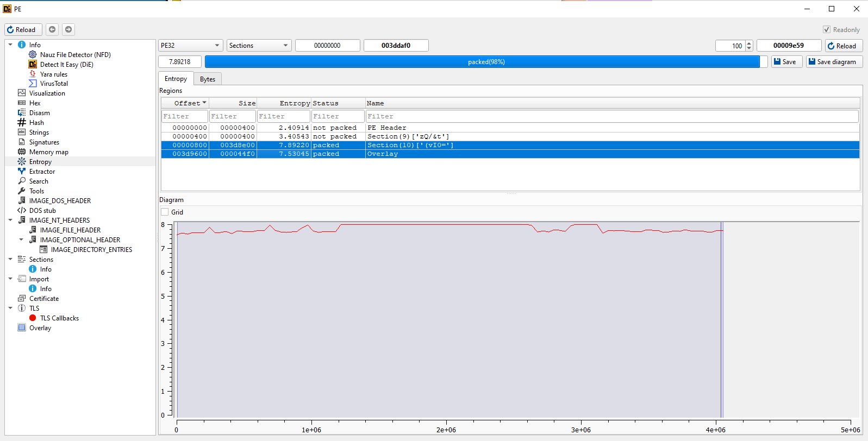Image resolution: width=868 pixels, height=441 pixels.
Task: Collapse the TLS tree node
Action: pos(10,308)
